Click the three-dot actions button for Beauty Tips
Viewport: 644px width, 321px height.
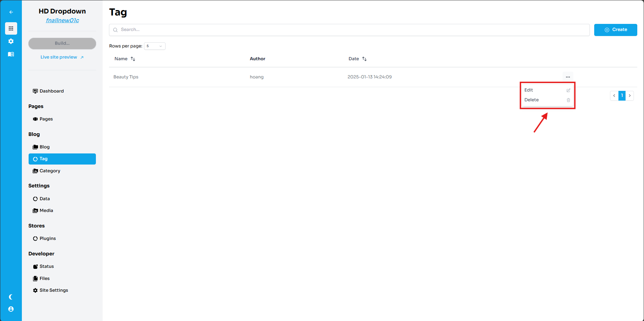568,77
